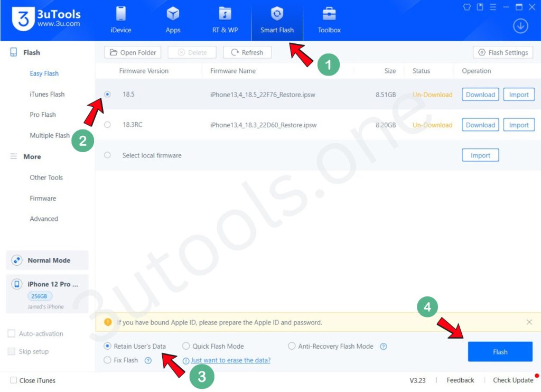Open Advanced in sidebar
541x392 pixels.
coord(44,219)
